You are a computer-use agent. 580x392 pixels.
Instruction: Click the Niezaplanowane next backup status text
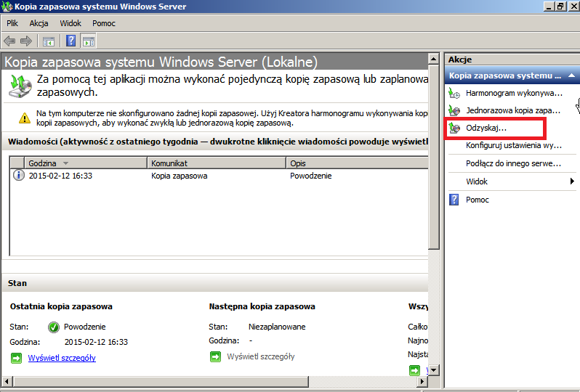[277, 327]
